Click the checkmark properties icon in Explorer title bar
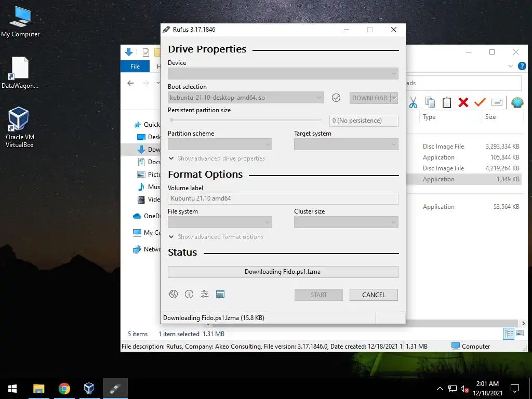This screenshot has height=399, width=532. [x=146, y=52]
